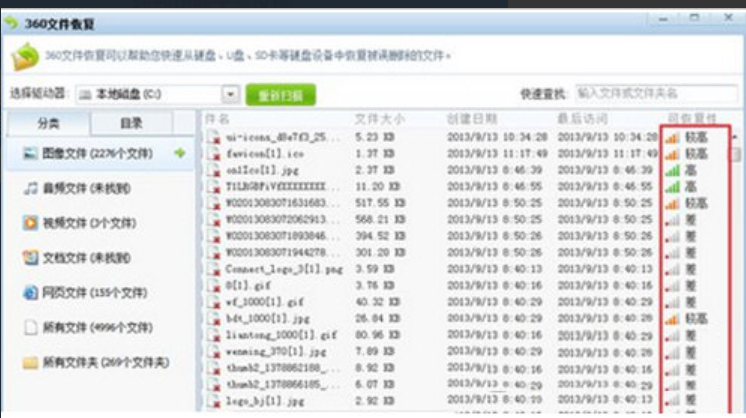Image resolution: width=746 pixels, height=418 pixels.
Task: Click the document files category icon
Action: tap(30, 258)
